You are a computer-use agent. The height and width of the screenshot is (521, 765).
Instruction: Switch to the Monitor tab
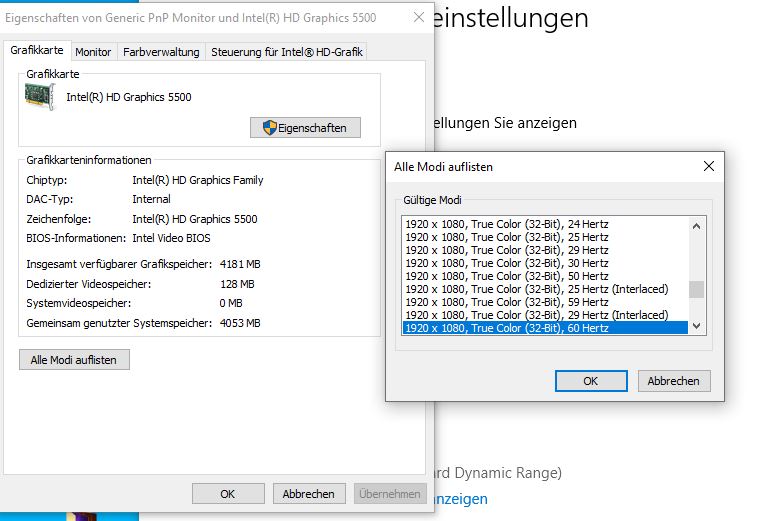[93, 52]
